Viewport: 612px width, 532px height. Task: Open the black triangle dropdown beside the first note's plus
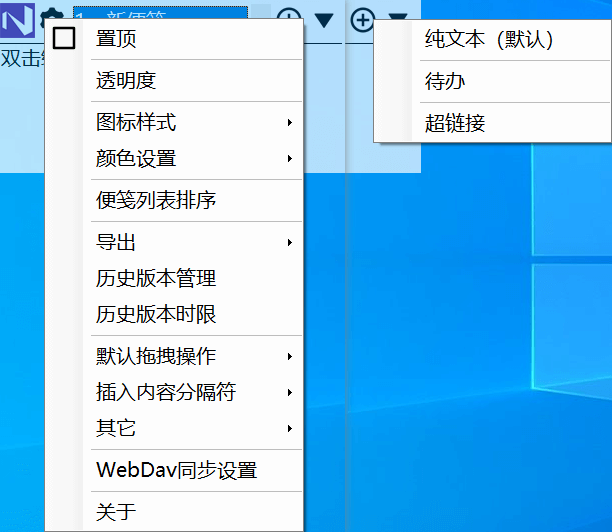coord(324,20)
